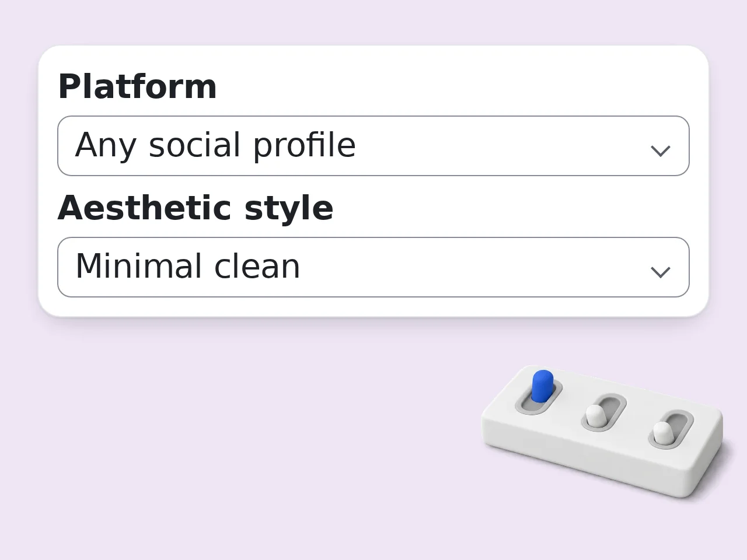Click the chevron in the Platform select

pos(660,150)
